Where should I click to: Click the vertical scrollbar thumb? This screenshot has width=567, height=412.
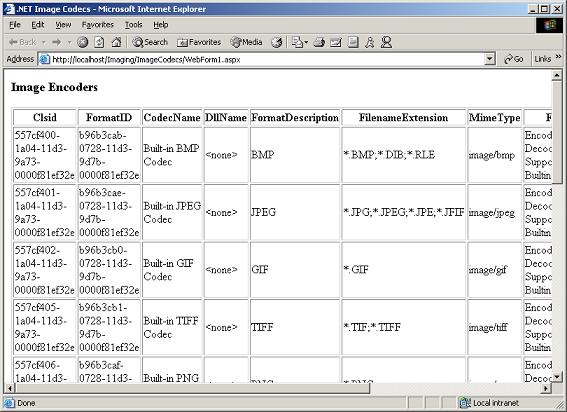pyautogui.click(x=557, y=133)
